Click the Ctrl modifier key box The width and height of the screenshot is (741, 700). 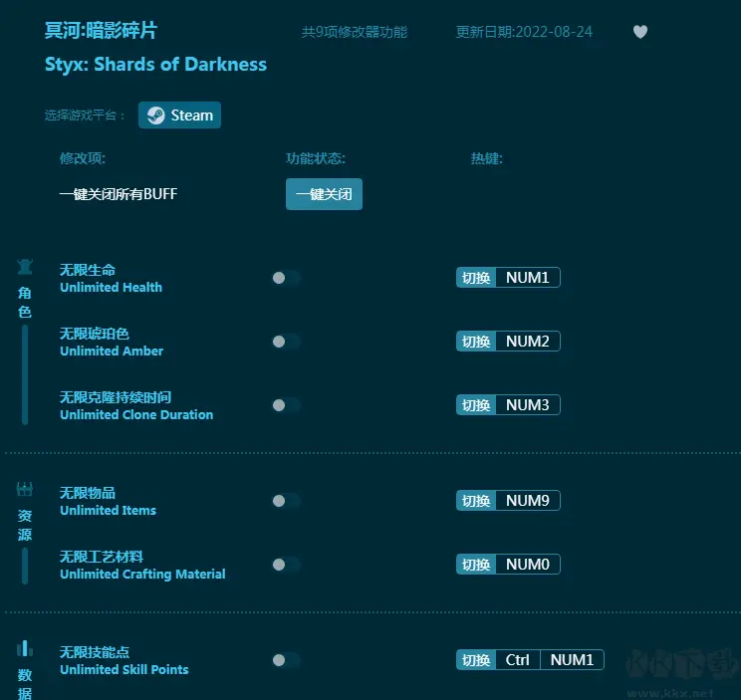tap(518, 660)
